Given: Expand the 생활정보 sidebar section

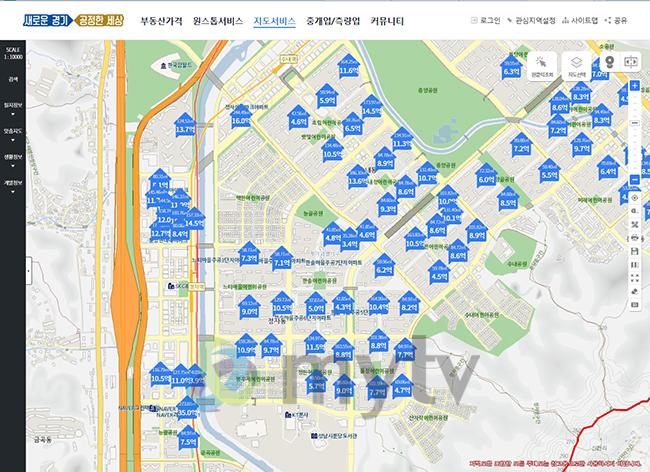Looking at the screenshot, I should click(12, 156).
